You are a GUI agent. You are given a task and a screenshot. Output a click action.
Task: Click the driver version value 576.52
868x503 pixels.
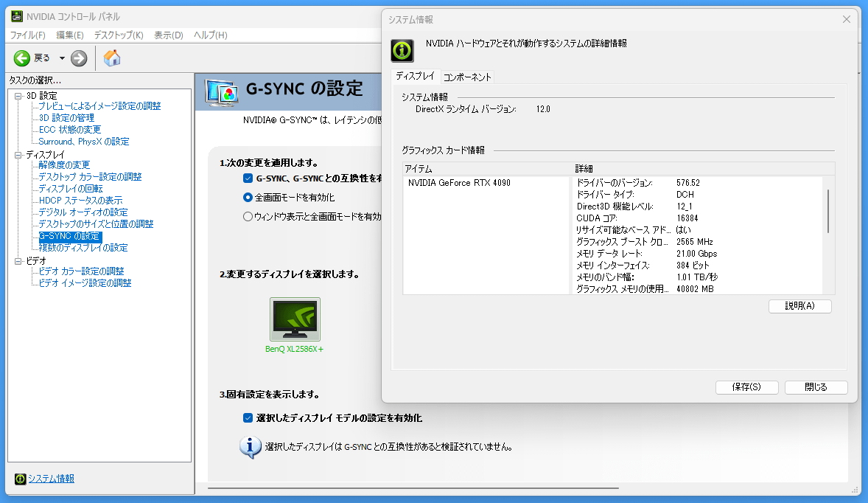point(688,183)
